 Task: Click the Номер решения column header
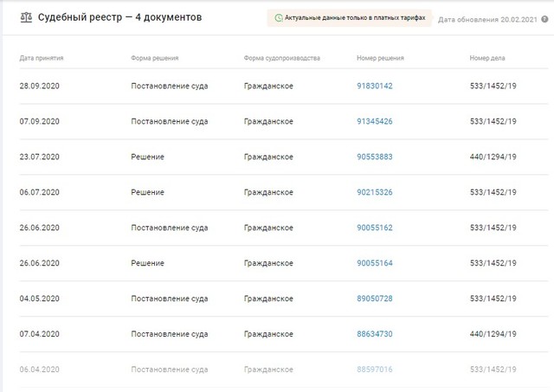tap(380, 58)
